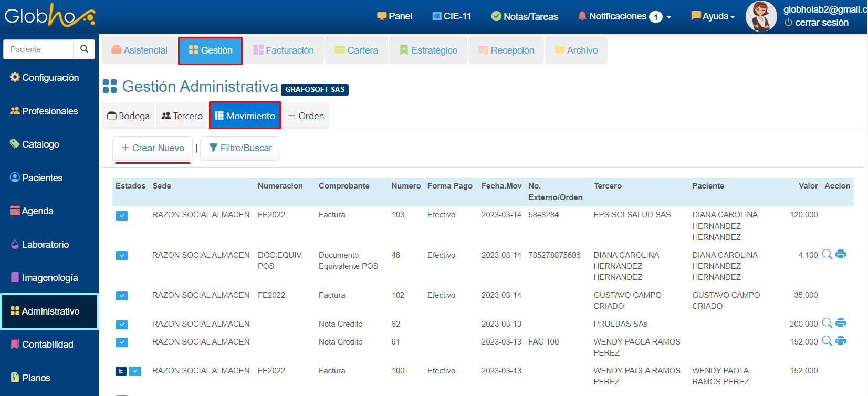The height and width of the screenshot is (396, 868).
Task: Click the magnifier icon on Nota Credito 62 row
Action: (827, 323)
